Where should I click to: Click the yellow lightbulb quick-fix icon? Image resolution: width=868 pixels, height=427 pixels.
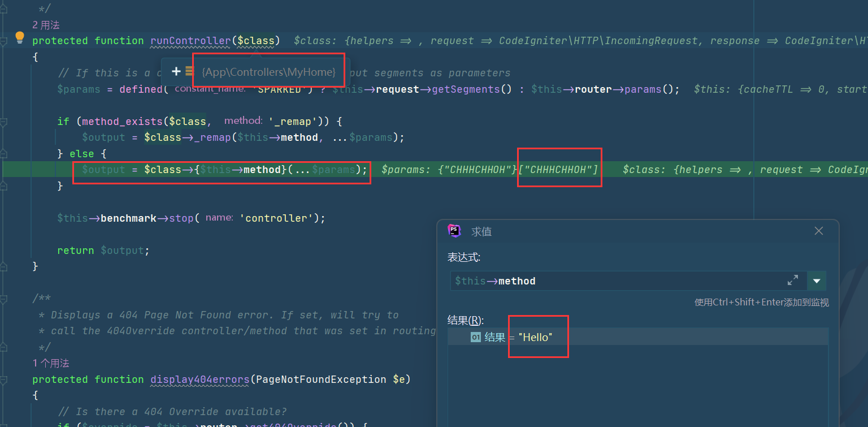point(20,38)
